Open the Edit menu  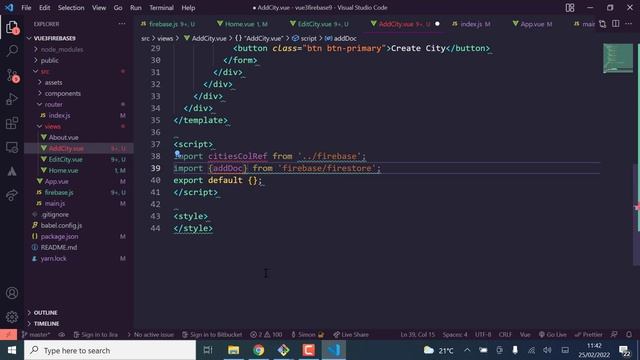pos(44,8)
